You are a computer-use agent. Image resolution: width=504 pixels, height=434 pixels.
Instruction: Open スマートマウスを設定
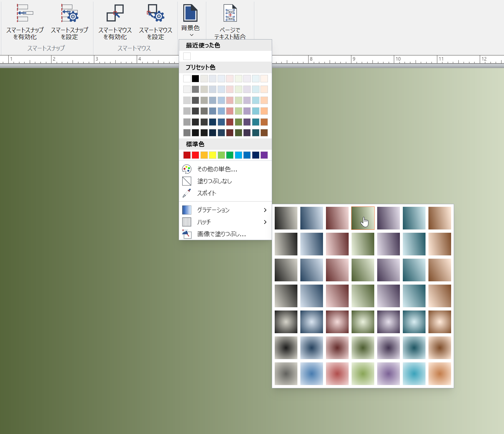pos(156,22)
